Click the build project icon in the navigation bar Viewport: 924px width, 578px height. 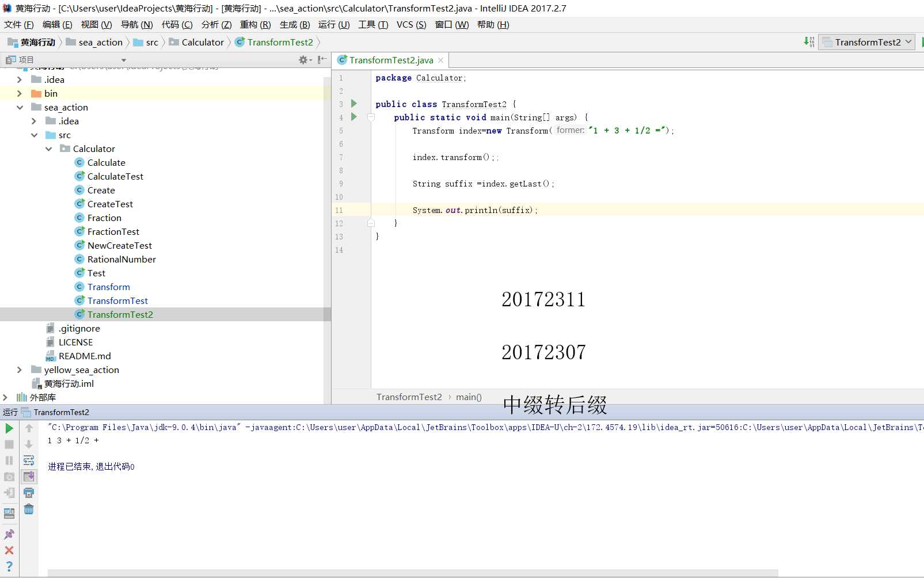tap(809, 42)
